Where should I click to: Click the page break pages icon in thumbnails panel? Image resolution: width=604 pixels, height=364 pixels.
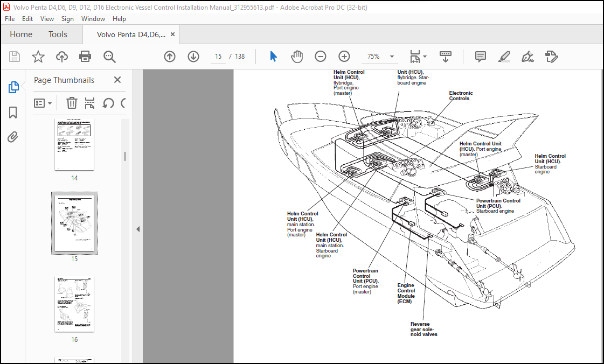click(89, 103)
